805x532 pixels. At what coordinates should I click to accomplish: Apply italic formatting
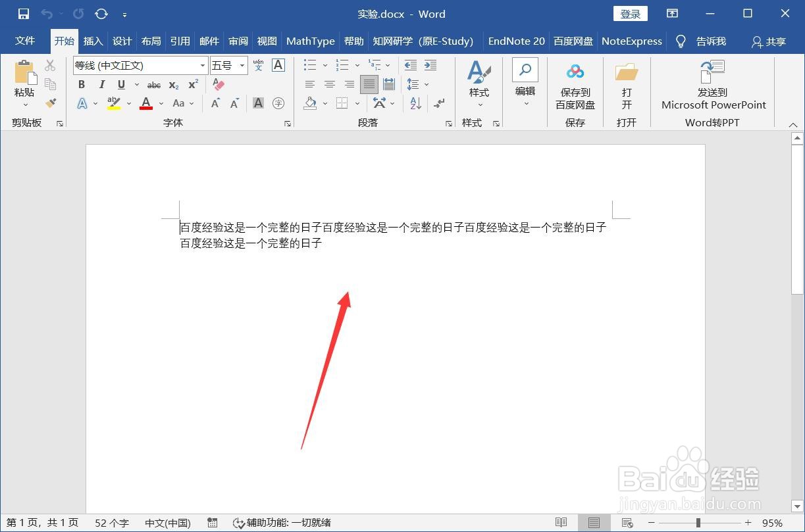pos(101,84)
